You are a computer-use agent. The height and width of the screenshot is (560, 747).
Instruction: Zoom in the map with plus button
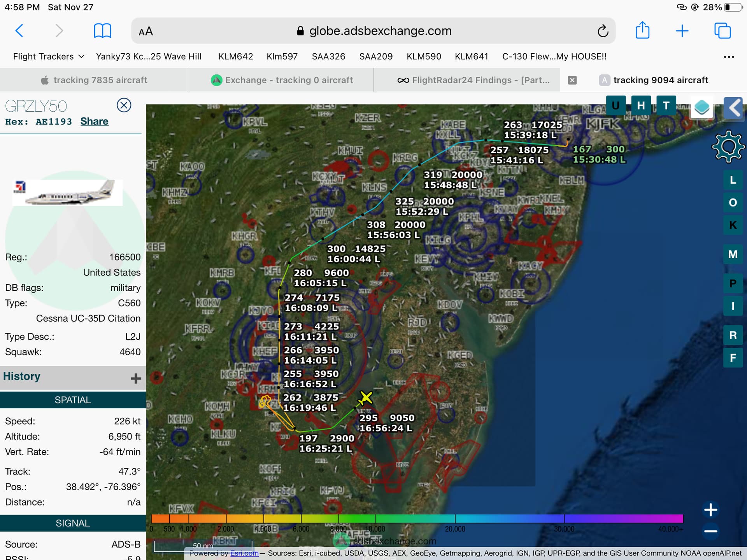pyautogui.click(x=710, y=509)
